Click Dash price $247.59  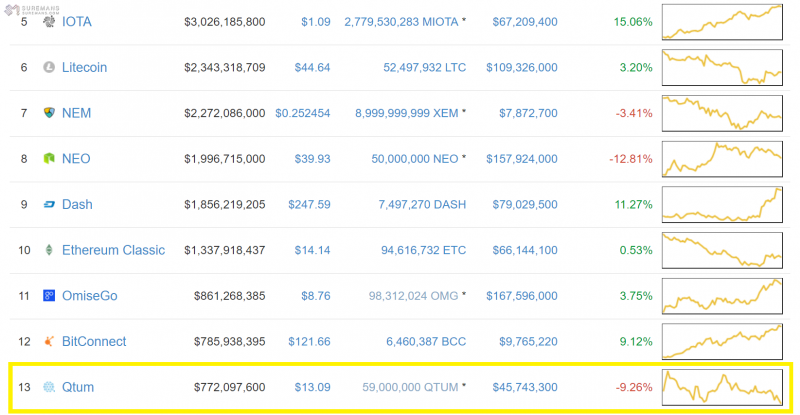pyautogui.click(x=309, y=204)
